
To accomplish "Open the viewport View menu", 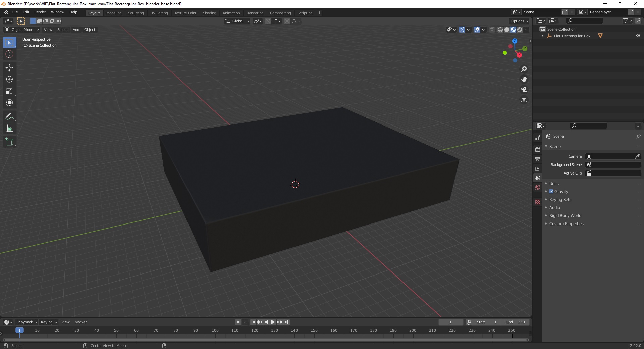I will [x=48, y=30].
